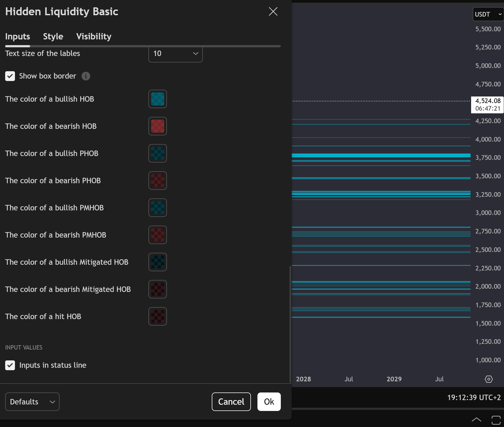Change the bullish PHOB color swatch

click(157, 153)
